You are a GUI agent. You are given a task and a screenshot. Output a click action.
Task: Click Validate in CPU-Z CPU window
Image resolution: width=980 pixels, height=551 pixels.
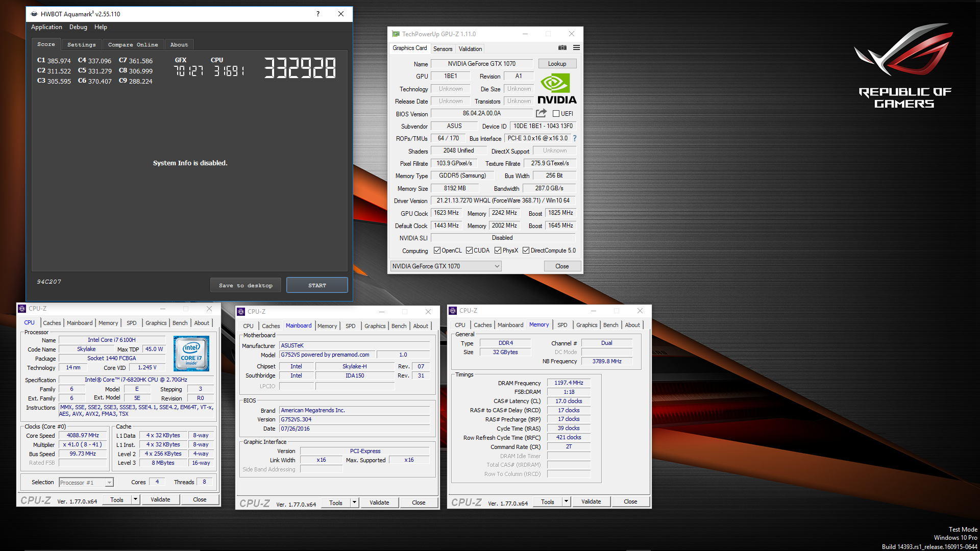[x=160, y=499]
